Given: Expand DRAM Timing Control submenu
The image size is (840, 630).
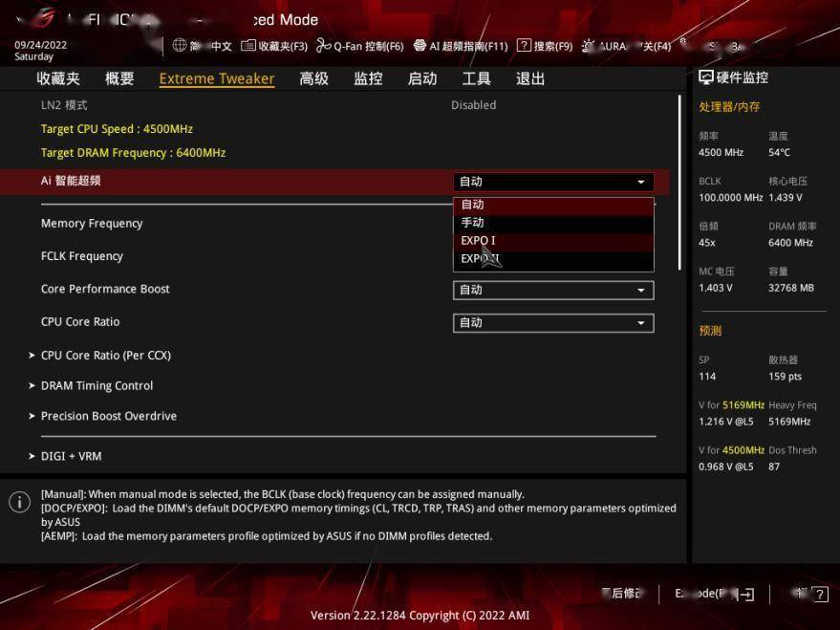Looking at the screenshot, I should (x=97, y=386).
